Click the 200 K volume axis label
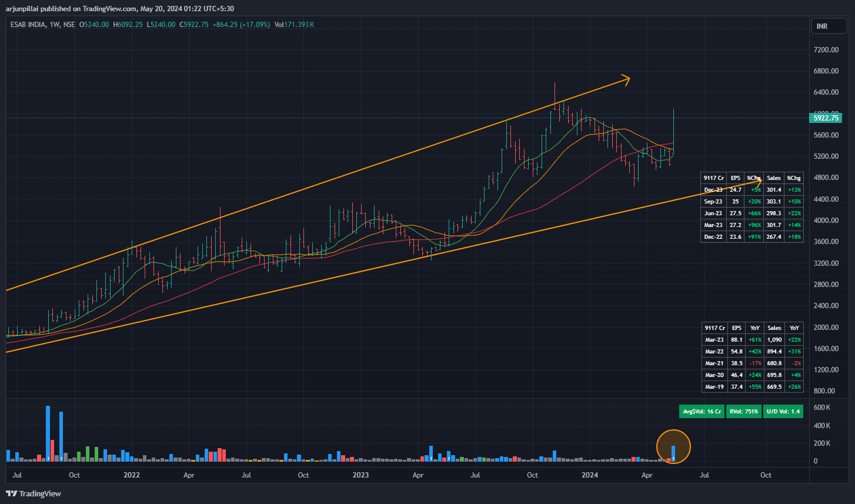The height and width of the screenshot is (504, 855). (x=822, y=443)
